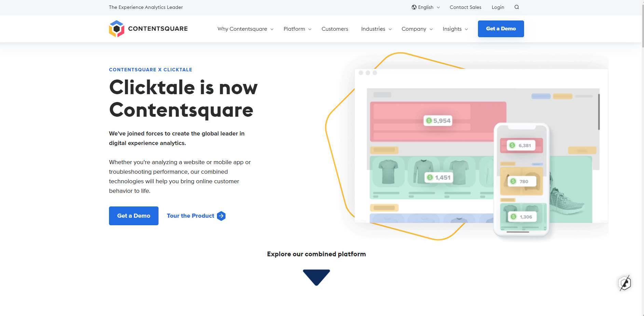The width and height of the screenshot is (644, 316).
Task: Expand the Industries menu chevron
Action: [390, 29]
